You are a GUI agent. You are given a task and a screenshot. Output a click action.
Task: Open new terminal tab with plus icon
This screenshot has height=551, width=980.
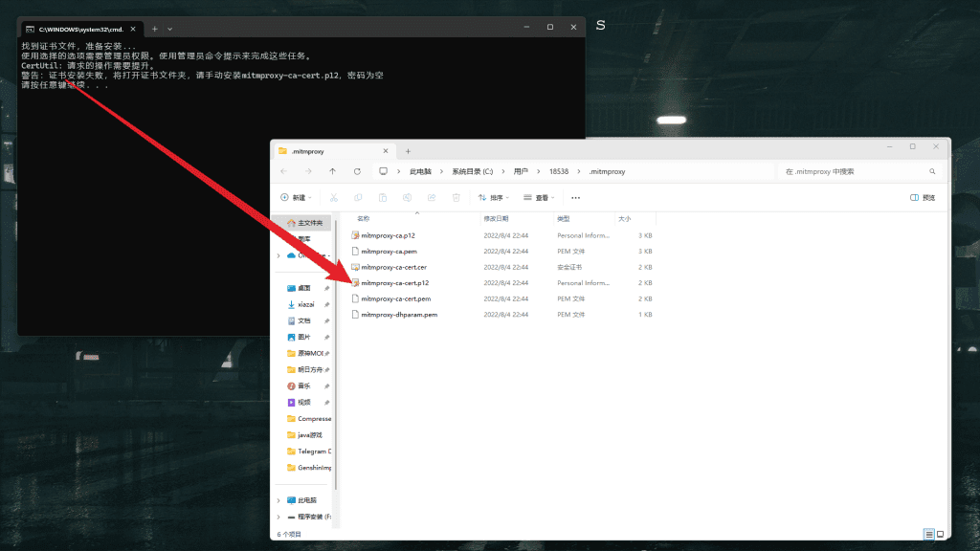pyautogui.click(x=155, y=29)
